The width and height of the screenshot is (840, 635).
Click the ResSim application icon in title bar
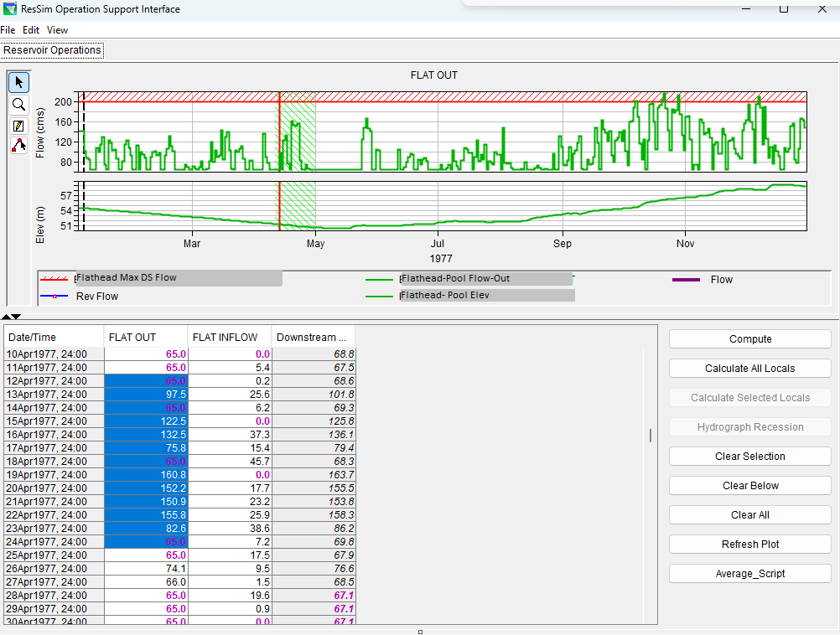point(10,10)
